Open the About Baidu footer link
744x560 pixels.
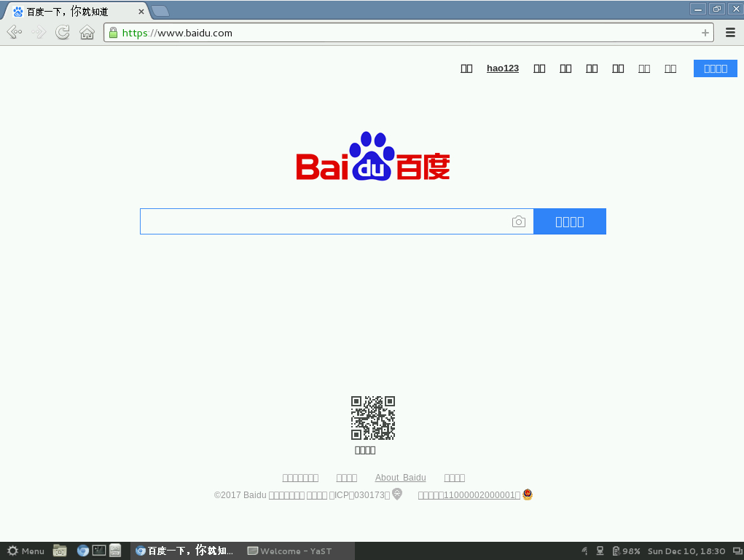click(x=401, y=478)
